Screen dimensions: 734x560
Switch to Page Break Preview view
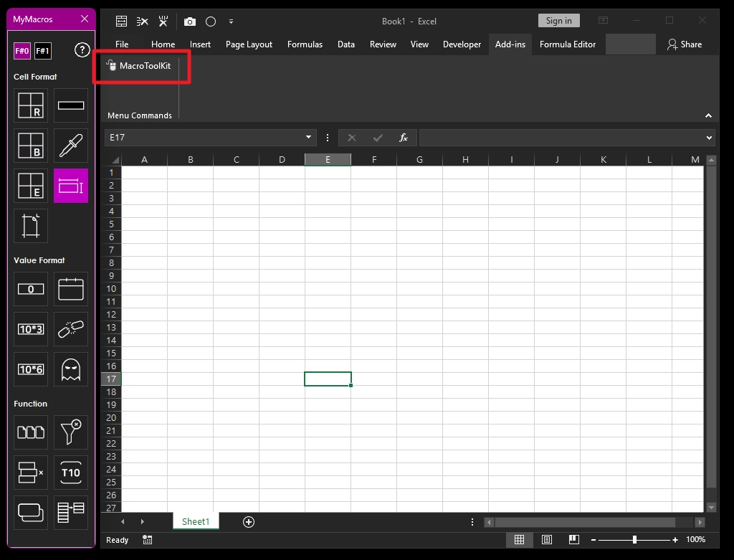574,540
